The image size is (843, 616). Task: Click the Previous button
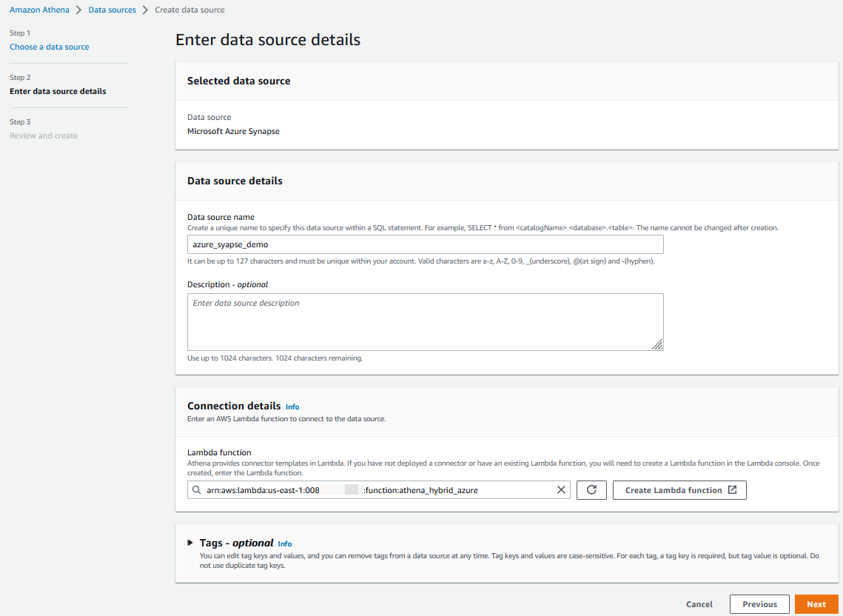point(759,604)
